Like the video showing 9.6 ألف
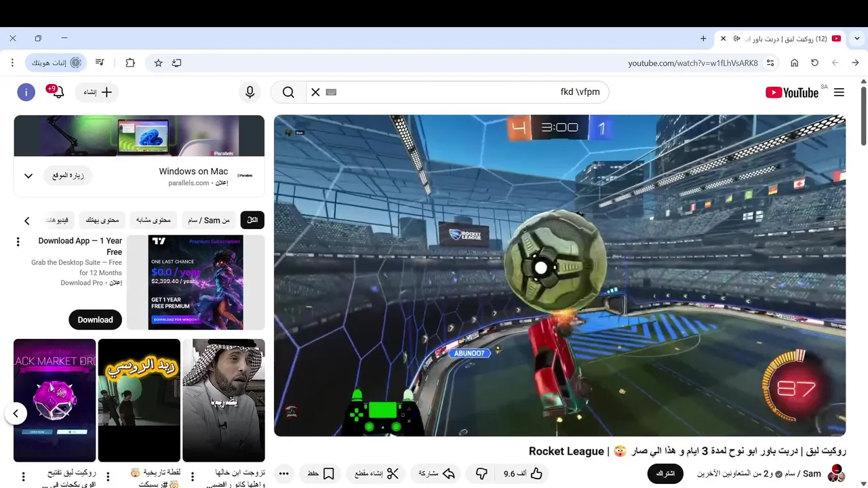The width and height of the screenshot is (868, 488). [x=522, y=473]
